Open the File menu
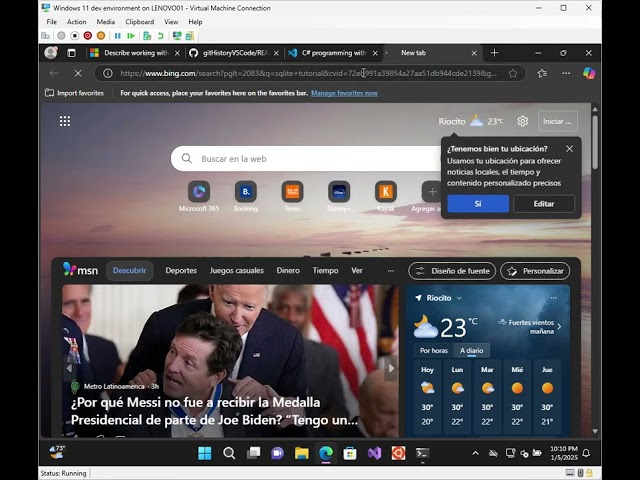 click(x=52, y=22)
